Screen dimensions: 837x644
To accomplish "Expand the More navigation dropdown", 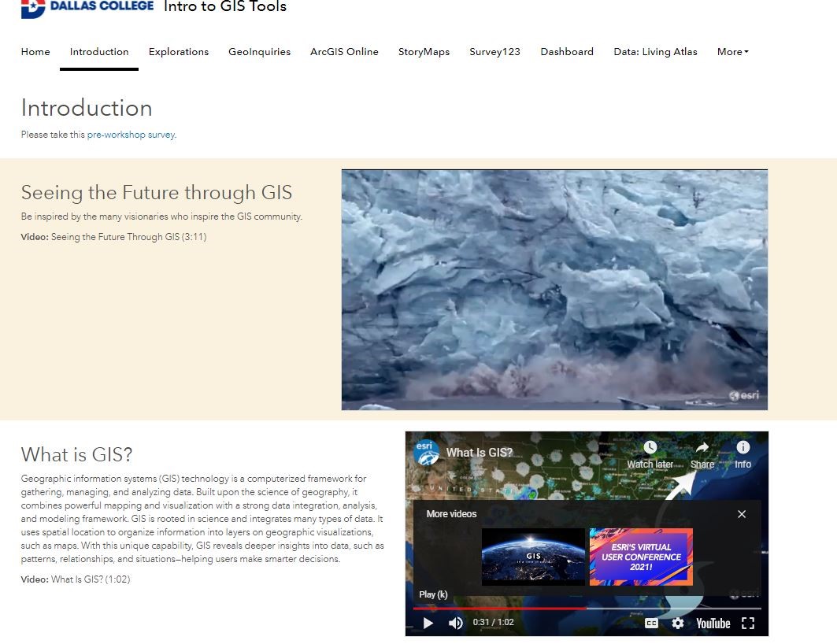I will coord(732,51).
